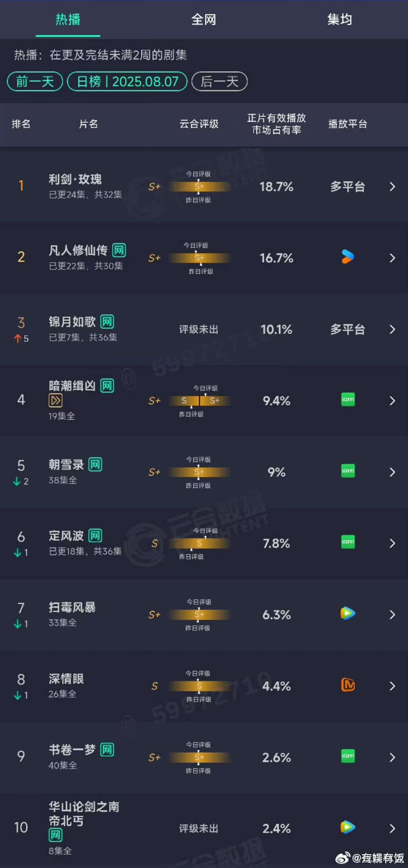This screenshot has width=408, height=868.
Task: Open date picker 日榜 2025.08.07
Action: [127, 81]
